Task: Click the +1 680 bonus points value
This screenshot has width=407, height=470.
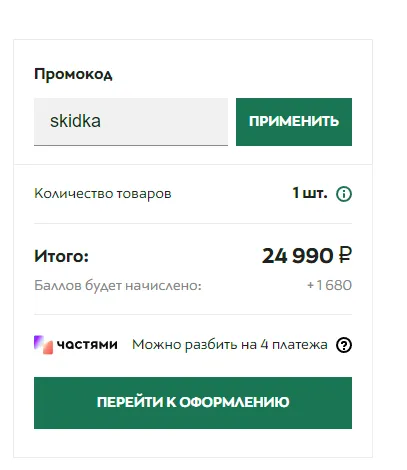Action: (x=329, y=285)
